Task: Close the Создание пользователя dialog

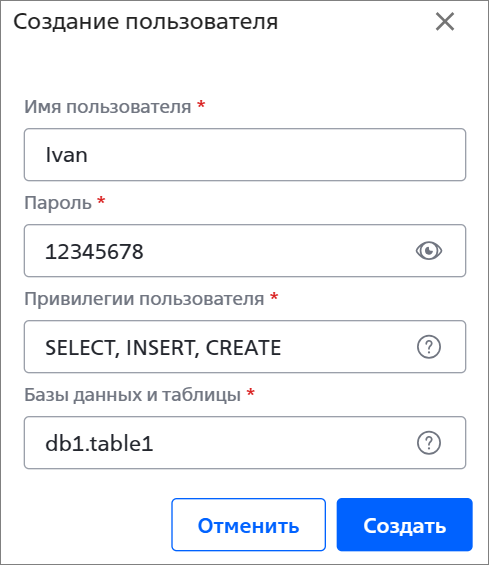Action: (x=445, y=22)
